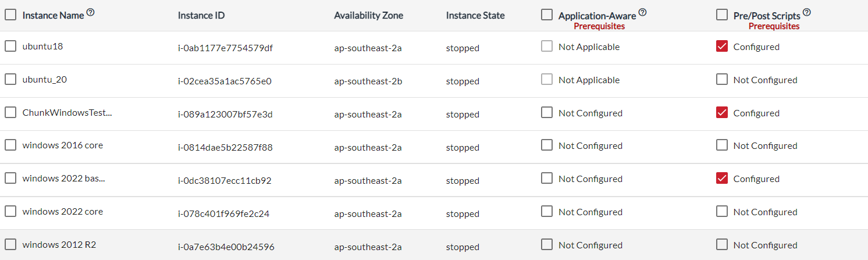Toggle Application-Aware header checkbox for all
868x260 pixels.
[x=547, y=15]
